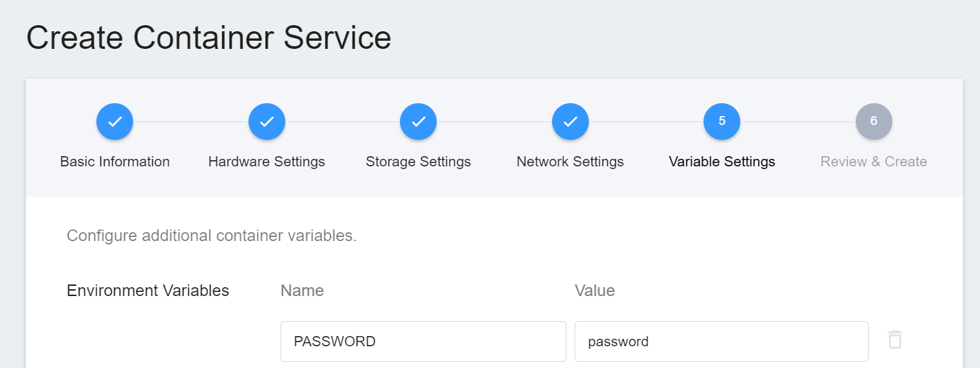Click the Storage Settings checkmark circle
The width and height of the screenshot is (980, 368).
pos(418,122)
